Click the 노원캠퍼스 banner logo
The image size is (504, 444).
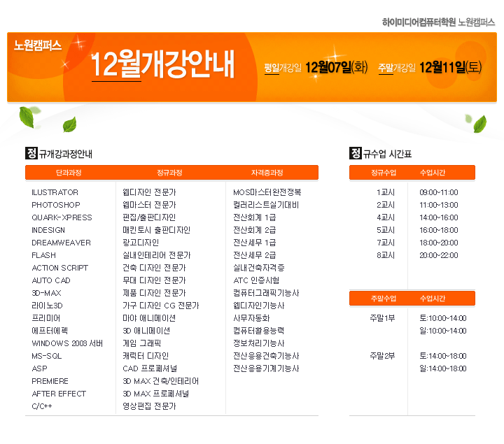click(x=38, y=46)
